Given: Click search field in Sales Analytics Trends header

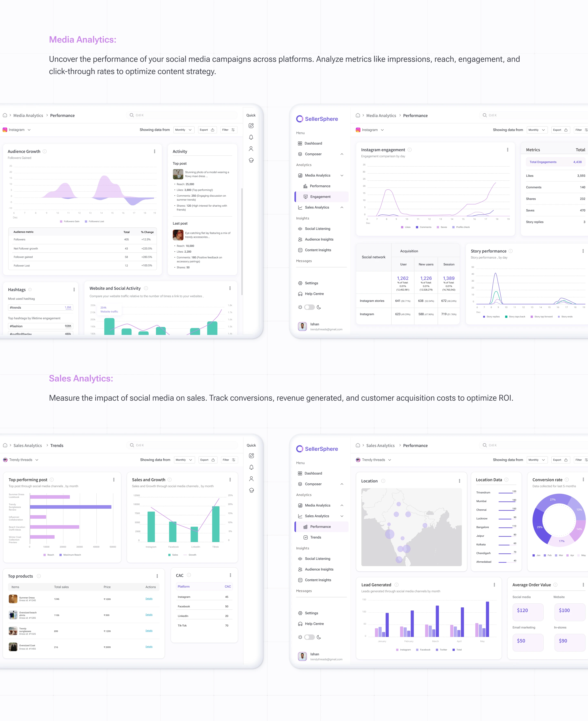Looking at the screenshot, I should pos(183,445).
